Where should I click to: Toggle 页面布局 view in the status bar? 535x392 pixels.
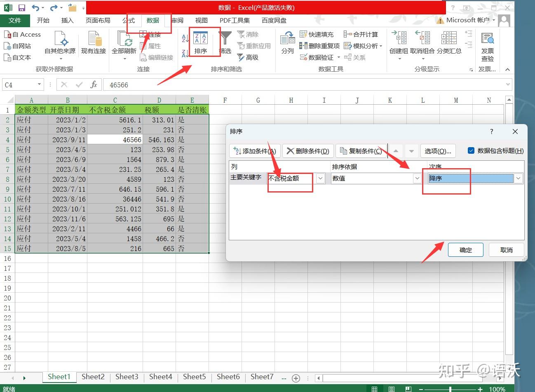pos(392,388)
